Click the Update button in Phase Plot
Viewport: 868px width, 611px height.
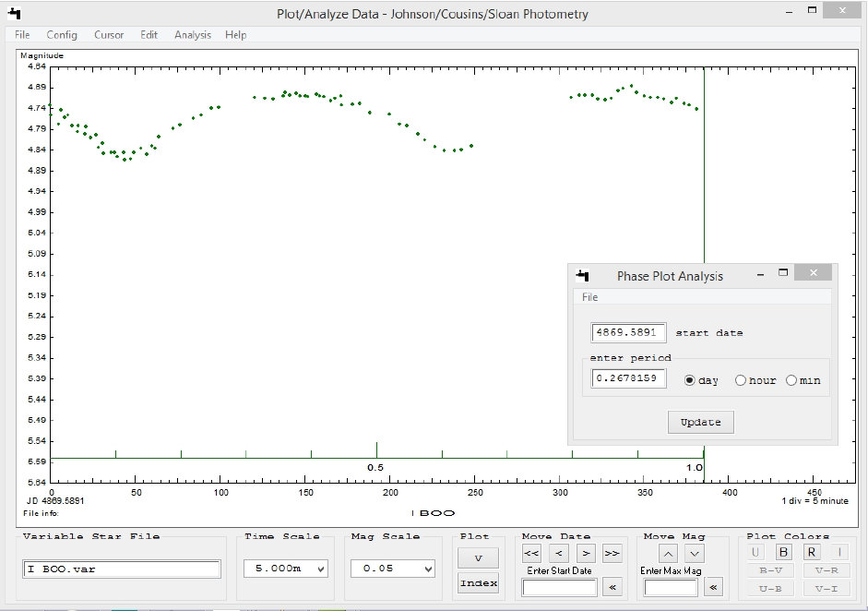pyautogui.click(x=701, y=422)
